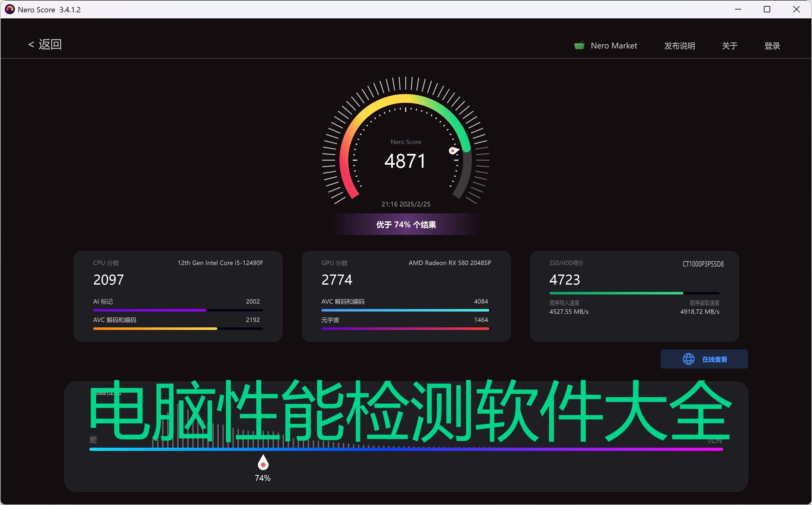The height and width of the screenshot is (505, 812).
Task: Click the Nero Score app logo in title bar
Action: 10,9
